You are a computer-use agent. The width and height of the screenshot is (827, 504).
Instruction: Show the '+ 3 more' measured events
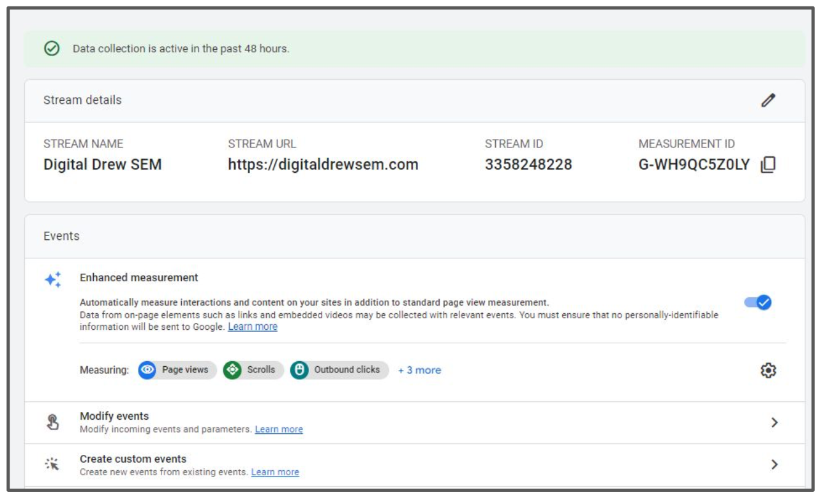click(419, 370)
